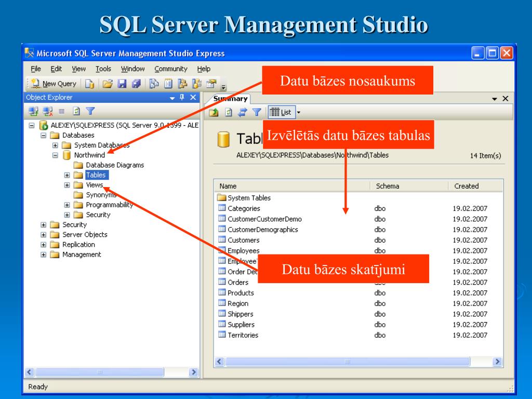The height and width of the screenshot is (399, 532).
Task: Open the Registered Servers toolbar icon
Action: (154, 84)
